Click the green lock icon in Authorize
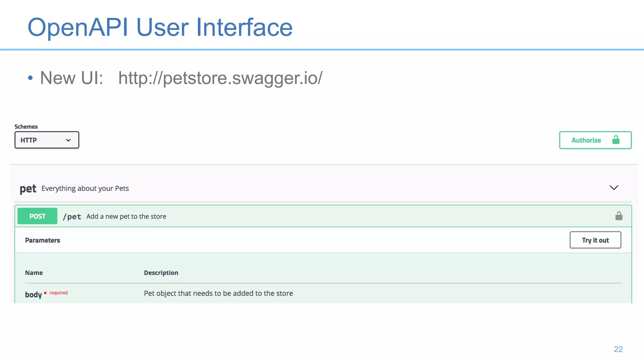The height and width of the screenshot is (362, 644). point(616,140)
